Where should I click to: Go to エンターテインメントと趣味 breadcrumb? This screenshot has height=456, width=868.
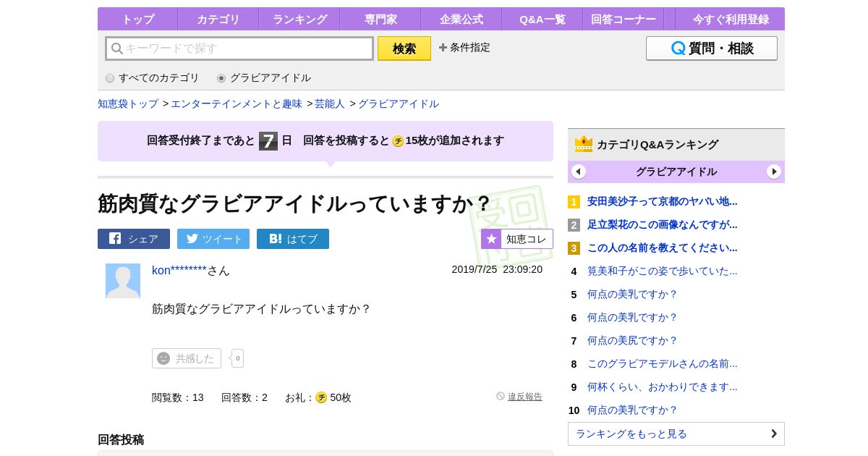point(237,104)
